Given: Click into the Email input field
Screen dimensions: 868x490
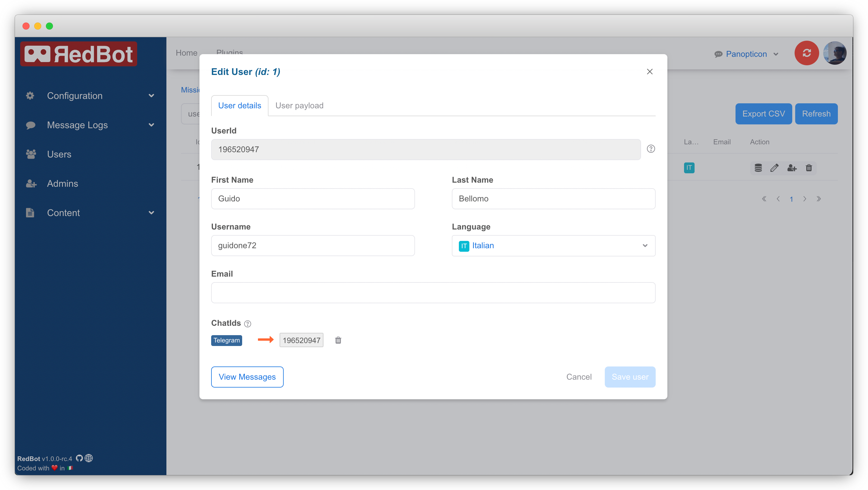Looking at the screenshot, I should click(433, 292).
